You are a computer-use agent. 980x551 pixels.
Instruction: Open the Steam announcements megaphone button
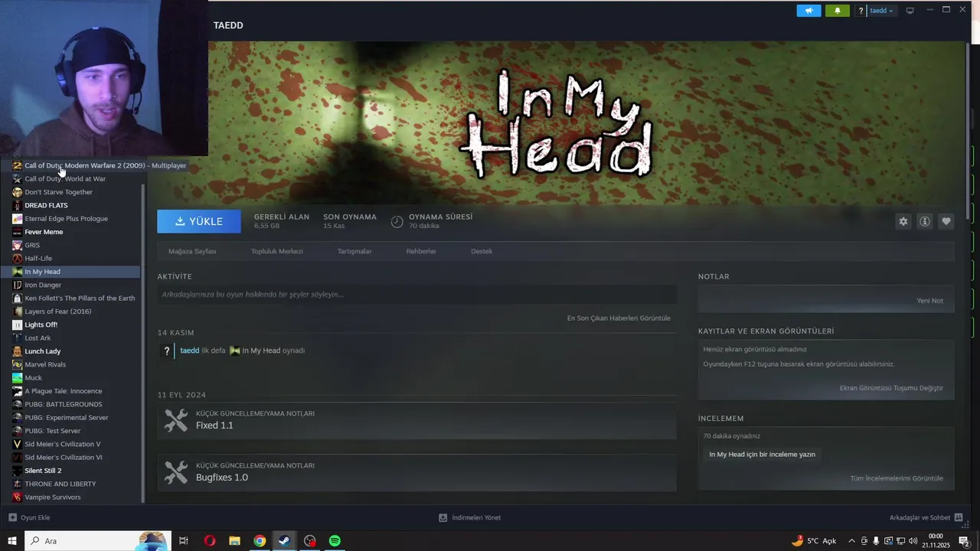pyautogui.click(x=808, y=11)
